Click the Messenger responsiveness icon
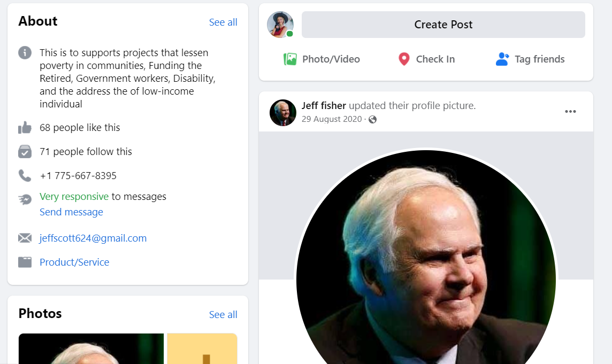612x364 pixels. [25, 199]
